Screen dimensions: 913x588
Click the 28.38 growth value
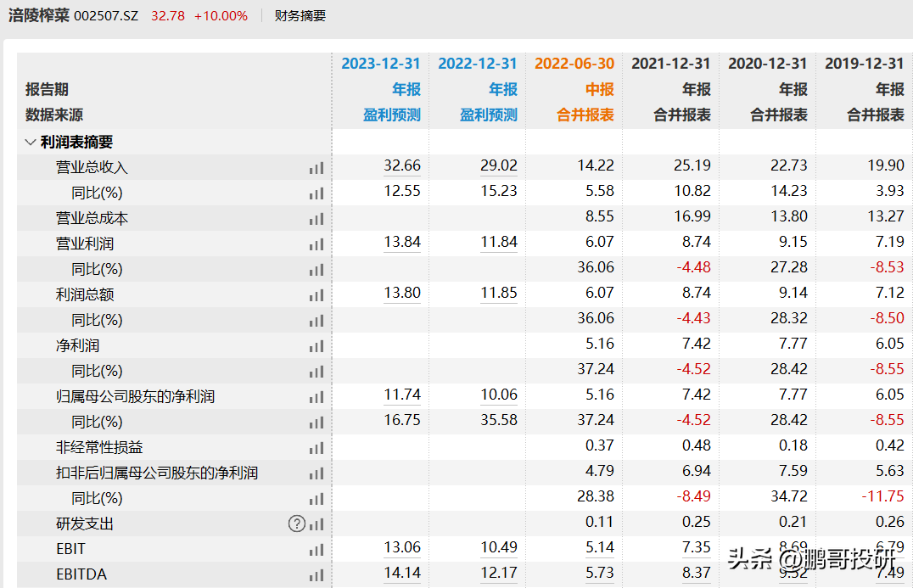pyautogui.click(x=596, y=496)
